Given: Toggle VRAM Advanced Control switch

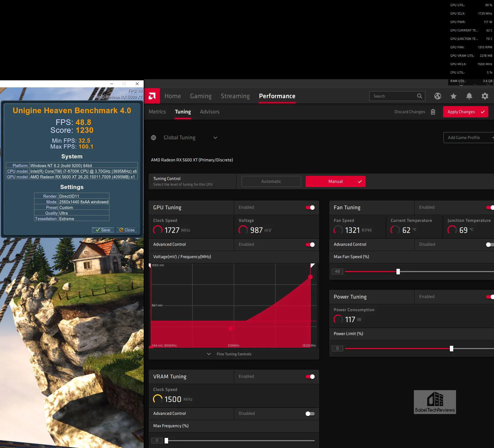Looking at the screenshot, I should [310, 414].
